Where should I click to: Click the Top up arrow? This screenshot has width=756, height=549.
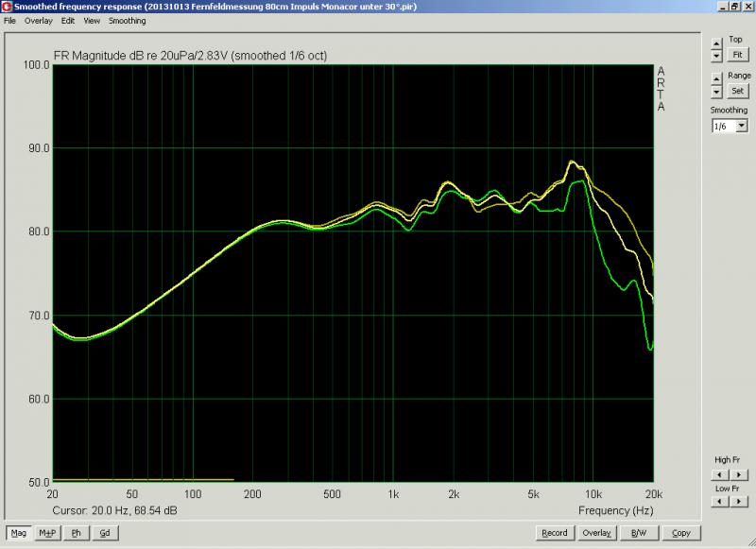tap(716, 43)
